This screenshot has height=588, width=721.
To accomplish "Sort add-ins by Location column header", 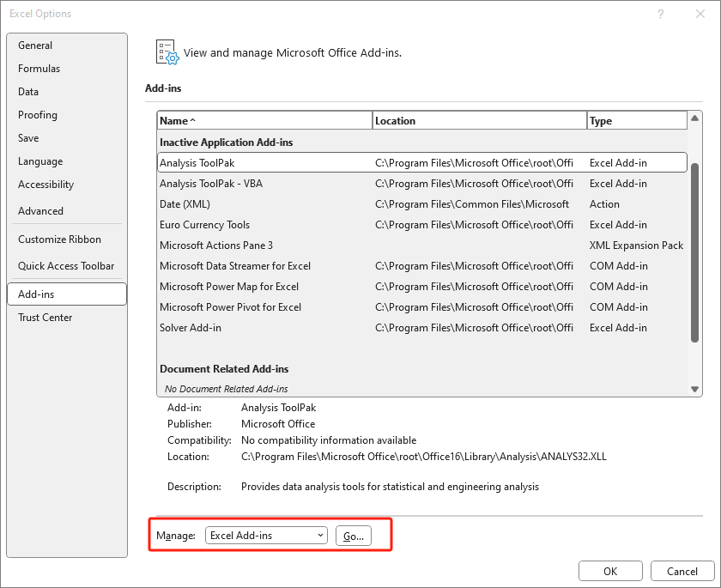I will point(479,121).
